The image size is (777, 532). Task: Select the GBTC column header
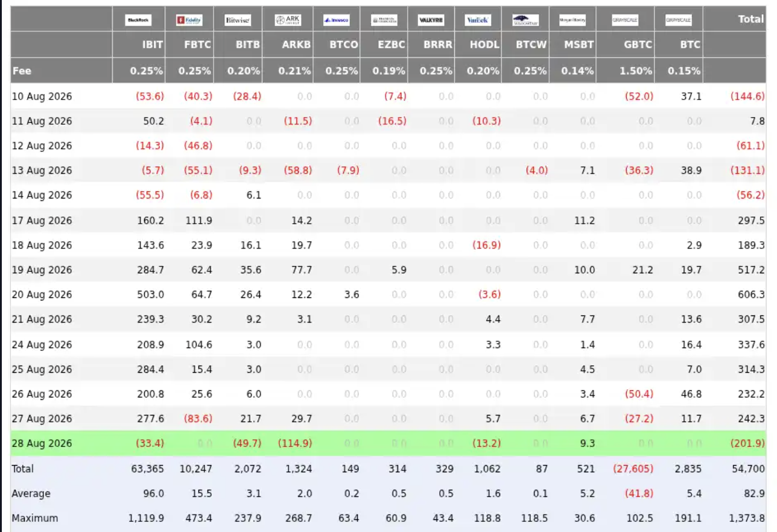[x=638, y=45]
